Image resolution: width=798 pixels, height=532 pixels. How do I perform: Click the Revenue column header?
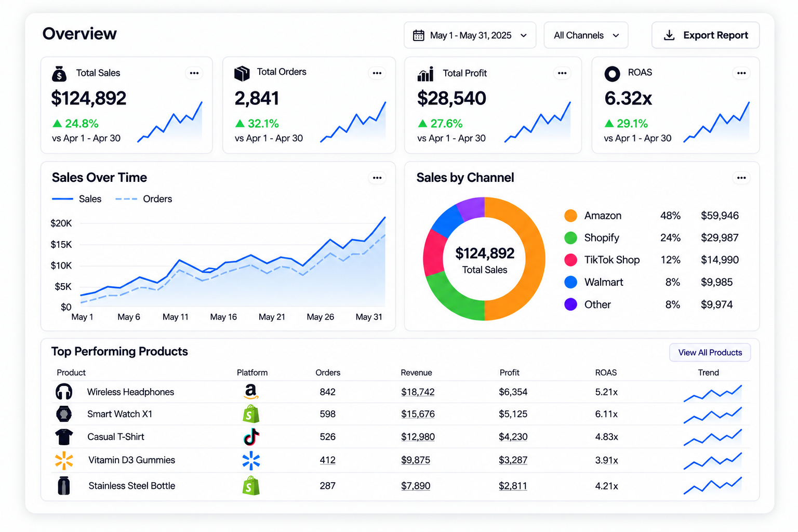(x=416, y=373)
